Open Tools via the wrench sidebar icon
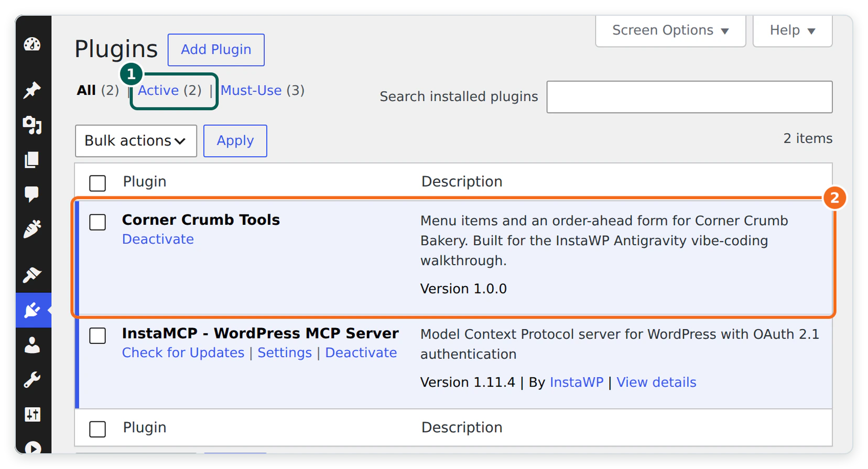This screenshot has width=868, height=469. click(32, 379)
